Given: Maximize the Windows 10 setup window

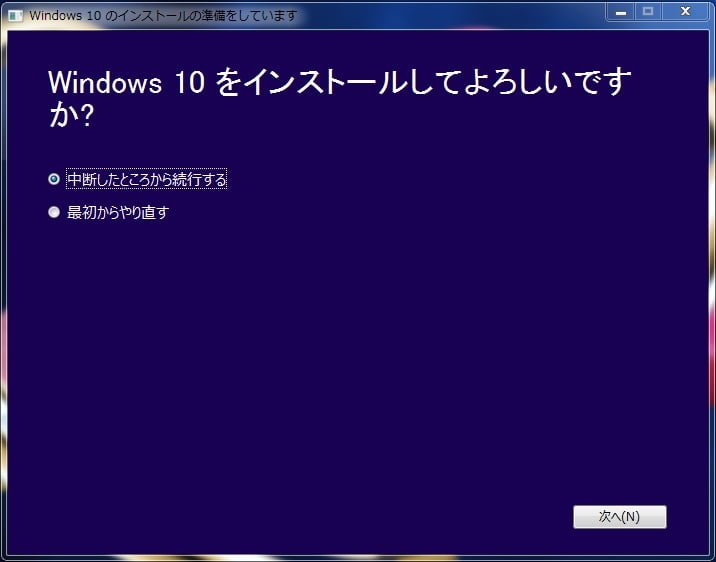Looking at the screenshot, I should 647,12.
